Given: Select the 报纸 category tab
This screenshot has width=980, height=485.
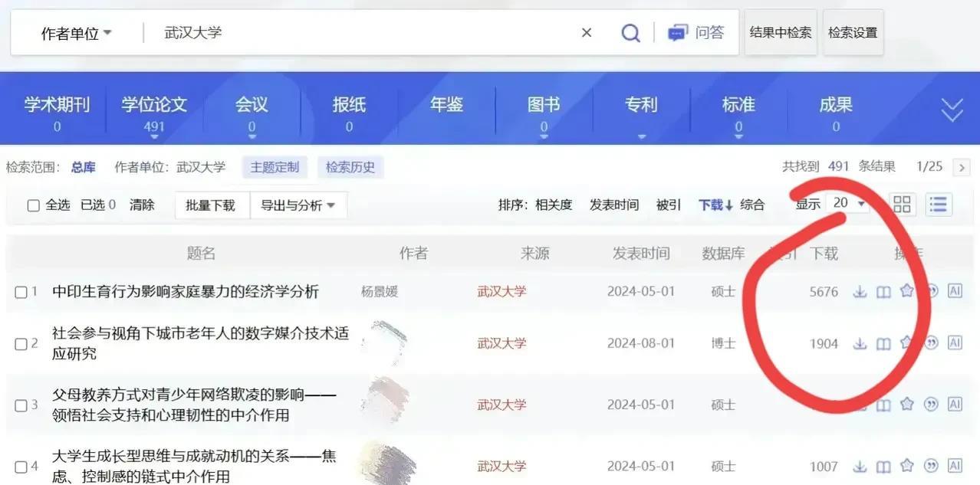Looking at the screenshot, I should pyautogui.click(x=349, y=113).
